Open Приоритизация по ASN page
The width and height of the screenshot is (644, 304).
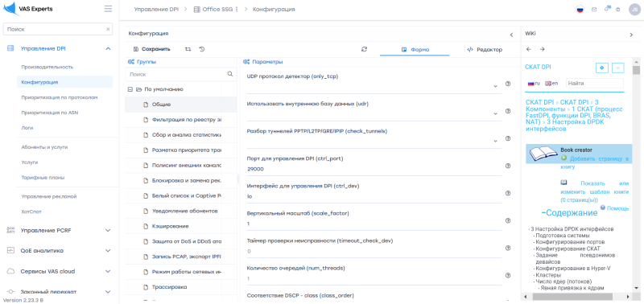click(49, 113)
